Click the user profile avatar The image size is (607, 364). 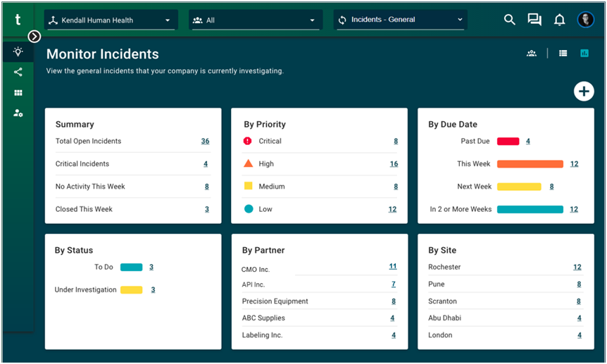(x=585, y=20)
